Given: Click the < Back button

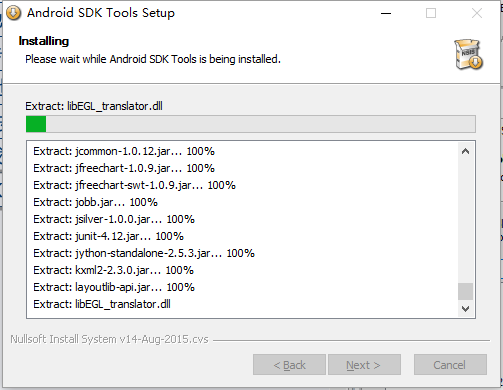Looking at the screenshot, I should (x=289, y=365).
